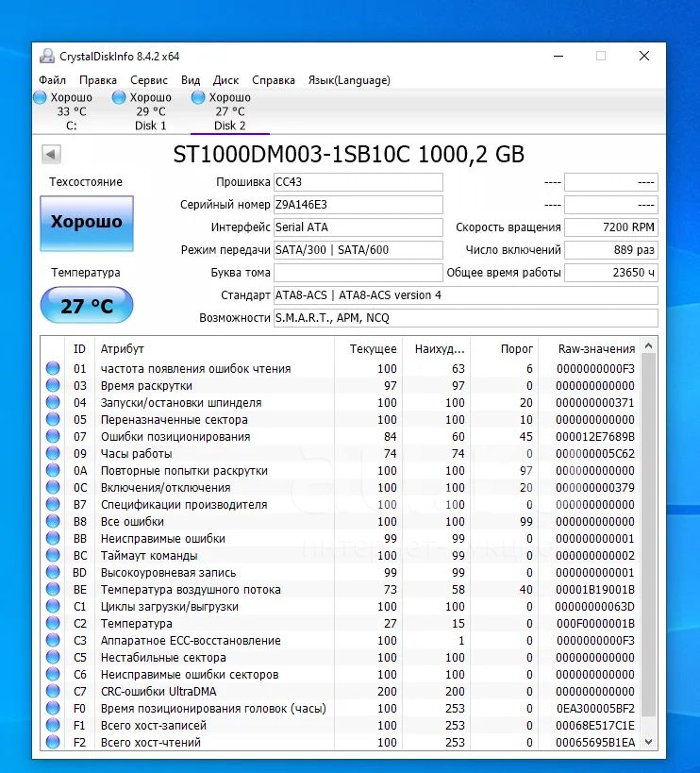Viewport: 700px width, 773px height.
Task: Open the Файл menu
Action: click(x=52, y=80)
